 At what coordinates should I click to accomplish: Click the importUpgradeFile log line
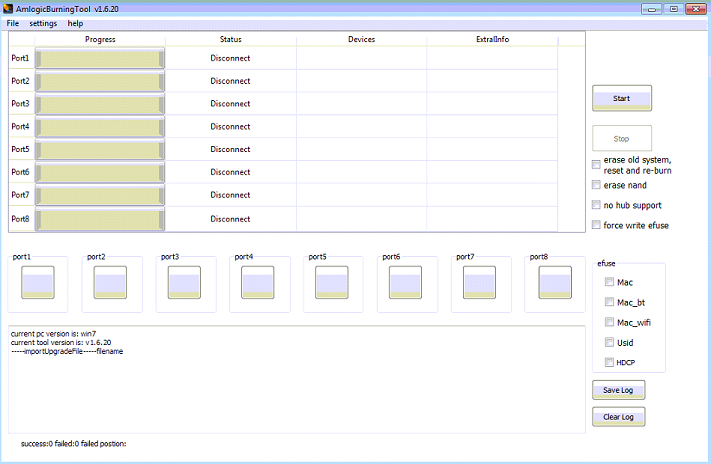[67, 352]
